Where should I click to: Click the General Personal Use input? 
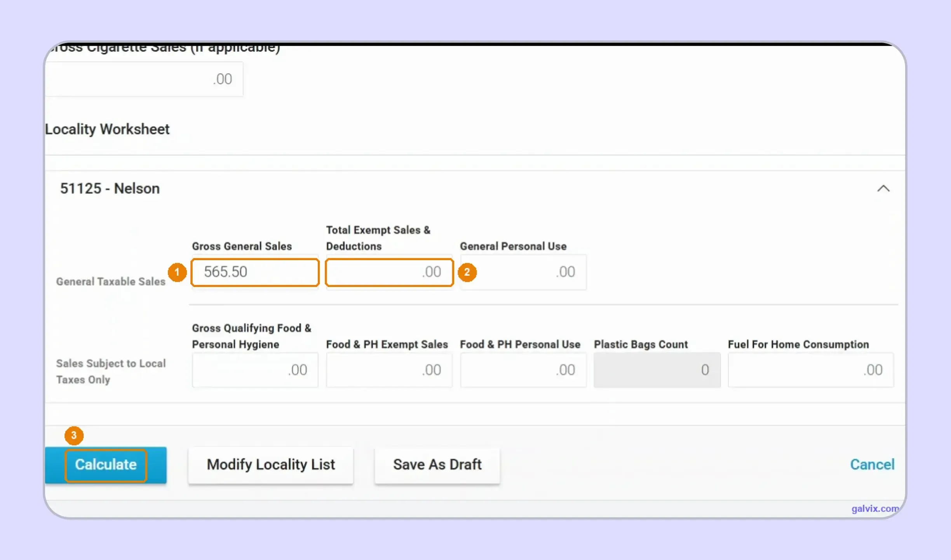click(523, 272)
